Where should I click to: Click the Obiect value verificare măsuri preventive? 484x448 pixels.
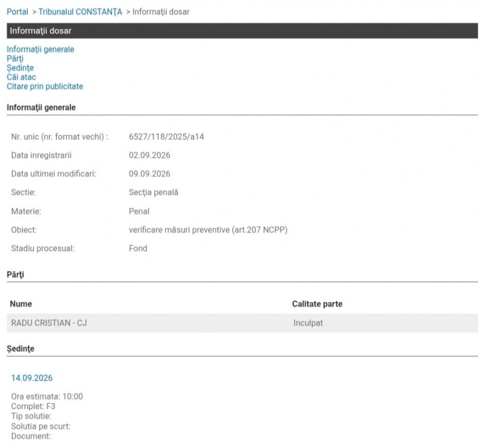pos(208,230)
